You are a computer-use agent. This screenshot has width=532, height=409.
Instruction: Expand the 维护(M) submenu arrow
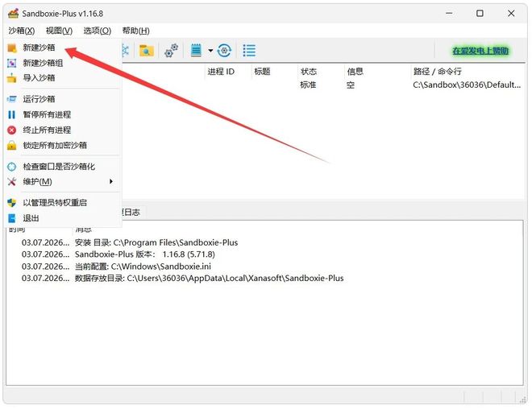111,182
